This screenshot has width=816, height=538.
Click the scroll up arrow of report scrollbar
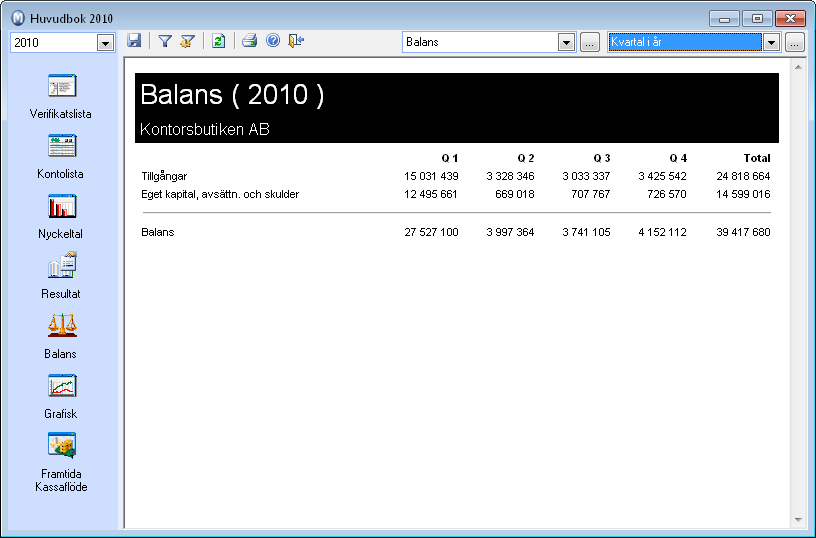[x=798, y=67]
